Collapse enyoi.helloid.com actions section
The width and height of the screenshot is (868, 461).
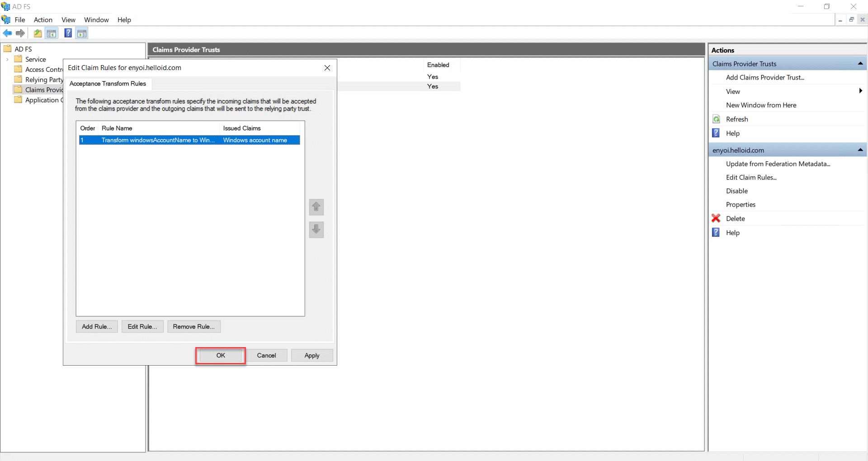click(x=860, y=150)
